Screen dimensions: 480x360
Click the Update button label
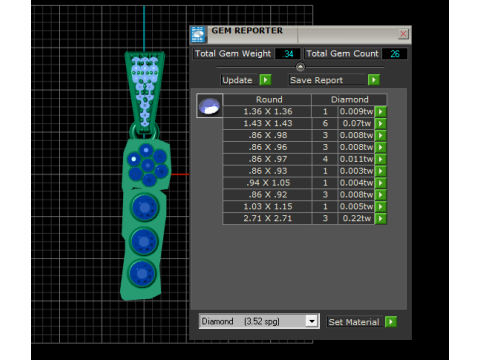(x=238, y=80)
